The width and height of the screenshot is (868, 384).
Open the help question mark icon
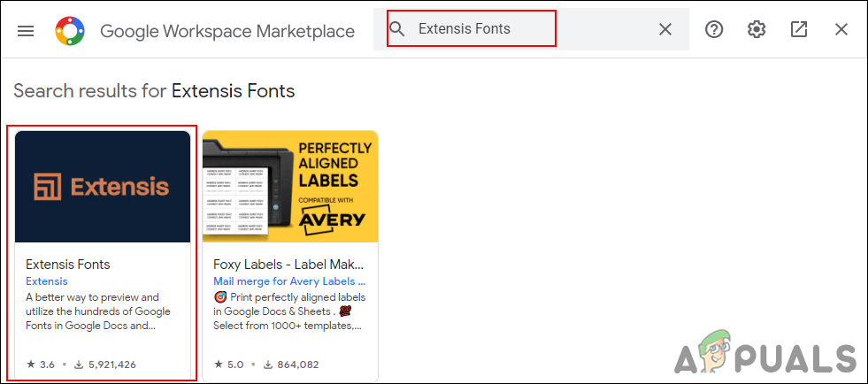(x=714, y=29)
